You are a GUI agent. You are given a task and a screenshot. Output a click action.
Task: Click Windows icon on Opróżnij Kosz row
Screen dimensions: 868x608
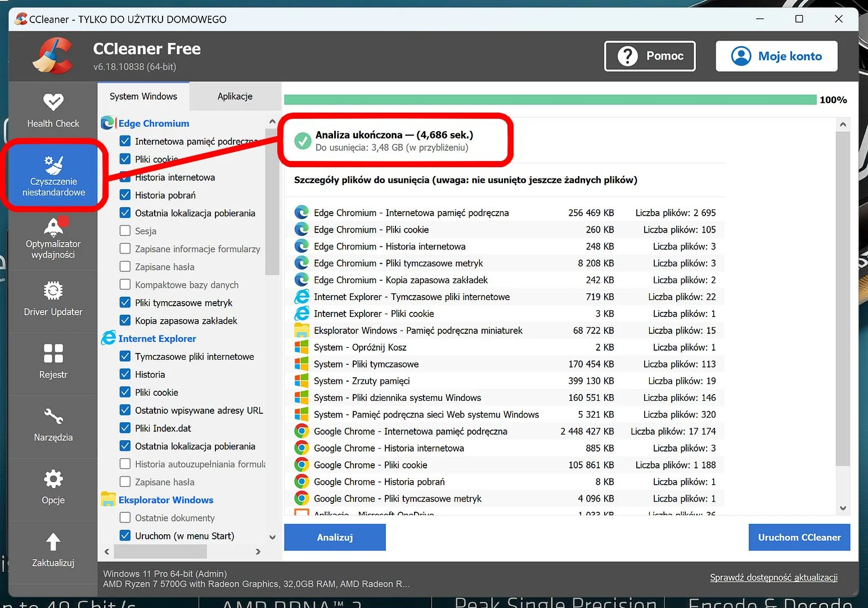point(302,347)
